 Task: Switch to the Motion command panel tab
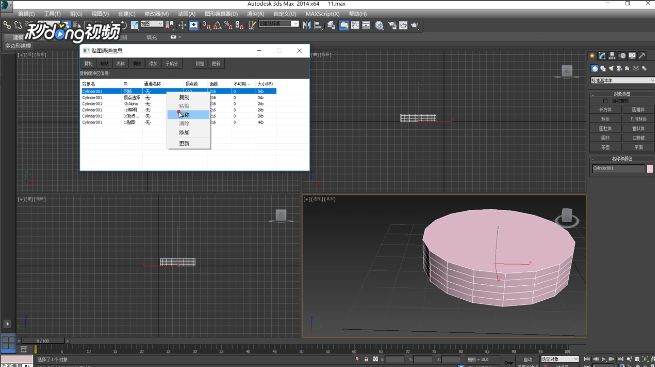pos(622,56)
